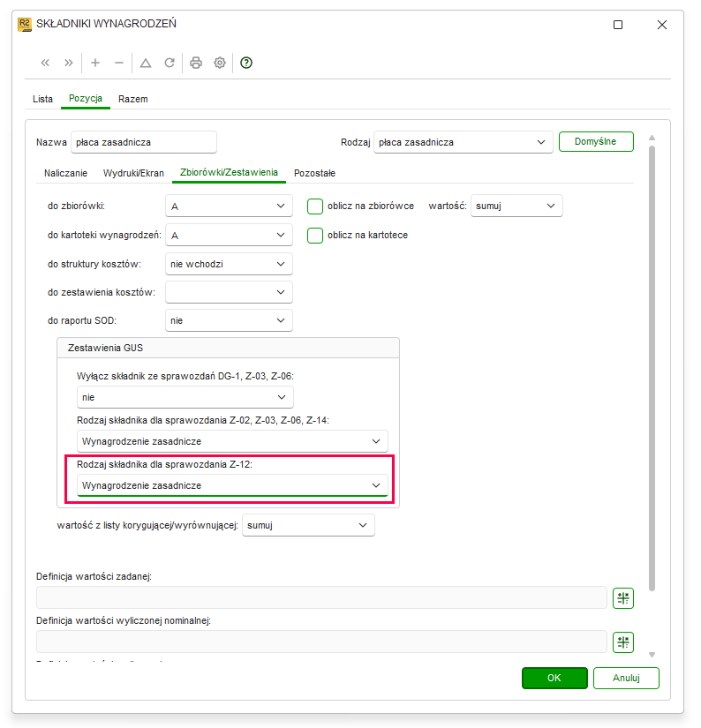
Task: Click the scrollbar down arrow
Action: point(652,655)
